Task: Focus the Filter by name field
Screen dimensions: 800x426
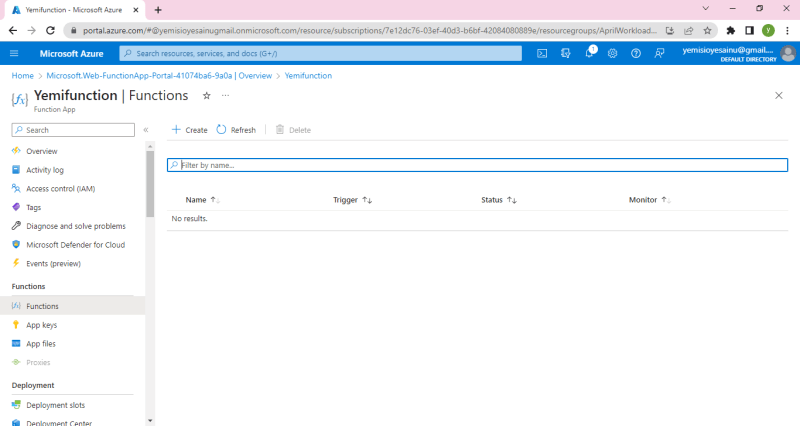Action: pyautogui.click(x=478, y=165)
